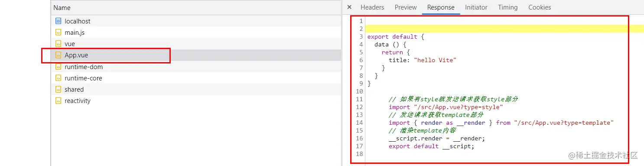Click the main.js script file icon
Screen dimensions: 644x166
coord(59,33)
